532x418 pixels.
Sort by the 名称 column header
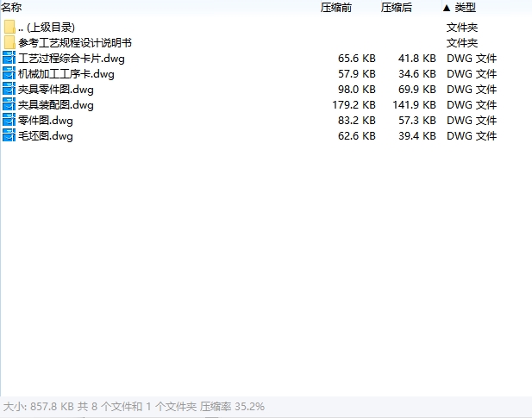coord(11,7)
